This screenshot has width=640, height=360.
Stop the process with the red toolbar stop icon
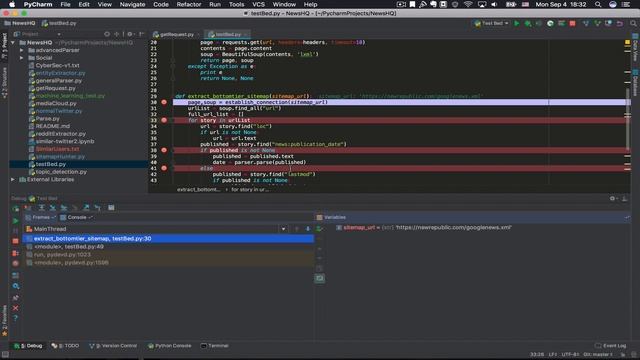tap(572, 24)
